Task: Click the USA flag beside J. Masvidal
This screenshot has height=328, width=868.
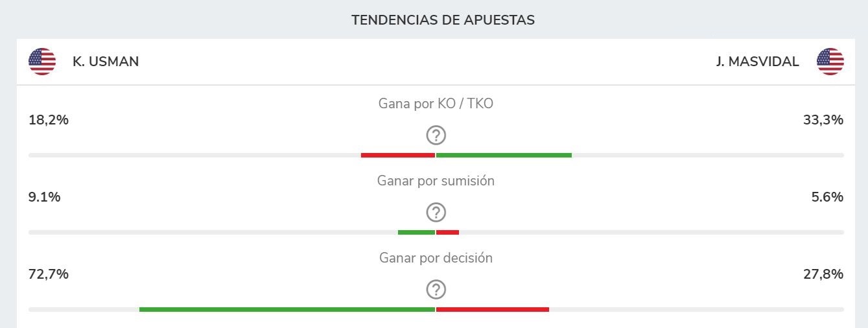Action: [x=830, y=62]
